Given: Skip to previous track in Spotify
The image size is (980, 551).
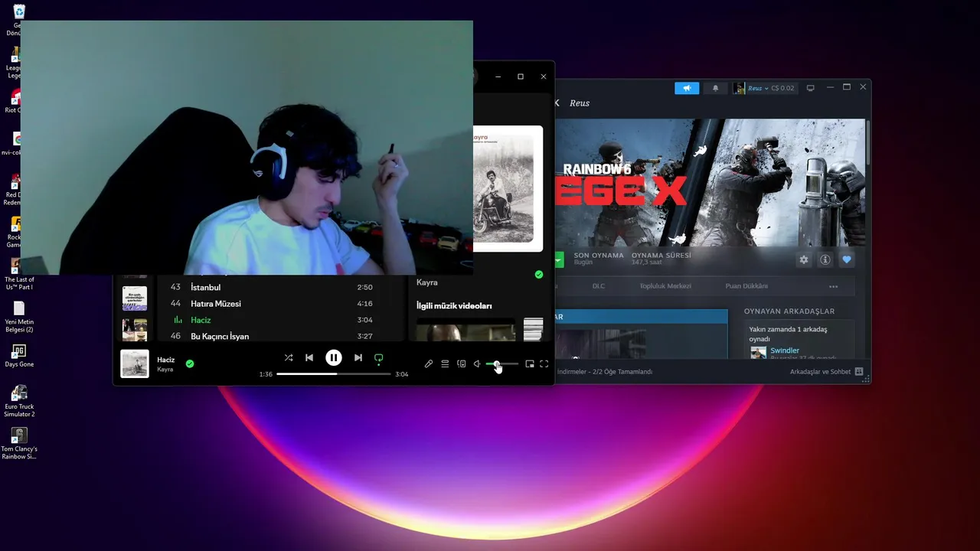Looking at the screenshot, I should coord(309,357).
